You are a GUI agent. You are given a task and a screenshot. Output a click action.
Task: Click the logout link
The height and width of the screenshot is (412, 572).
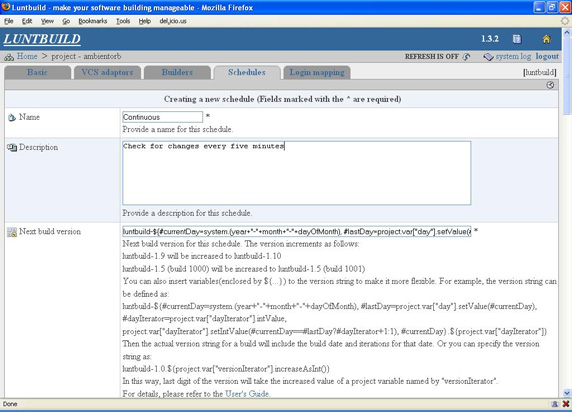547,56
